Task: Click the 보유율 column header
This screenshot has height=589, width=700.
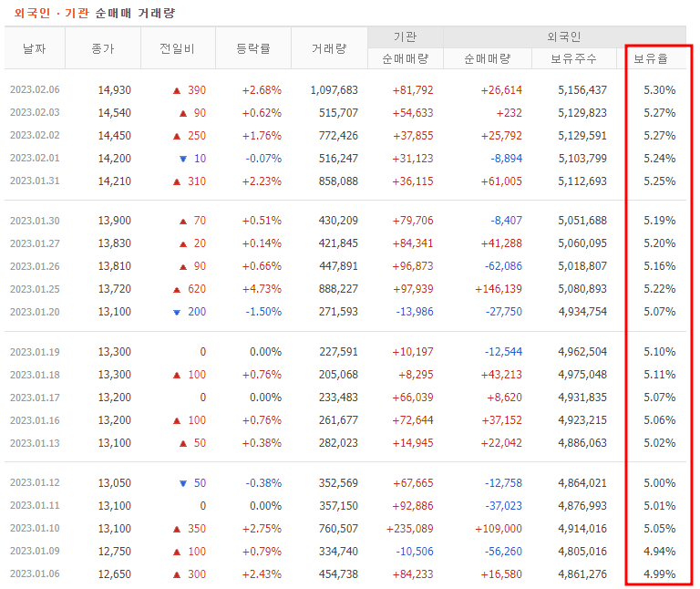Action: tap(651, 58)
